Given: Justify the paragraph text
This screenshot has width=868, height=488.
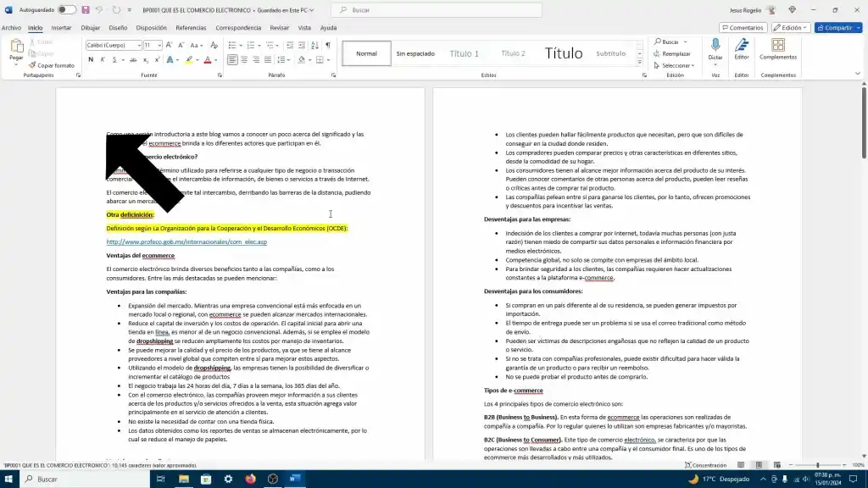Looking at the screenshot, I should click(x=268, y=60).
